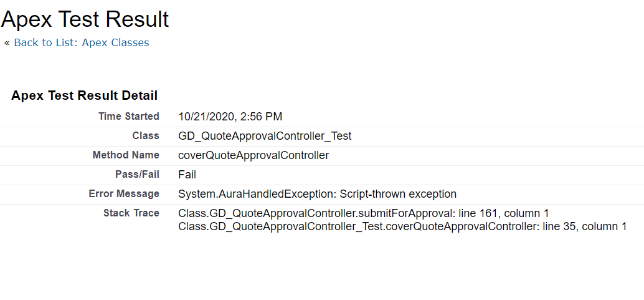Click the coverQuoteApprovalController method name value
This screenshot has width=644, height=300.
click(253, 155)
